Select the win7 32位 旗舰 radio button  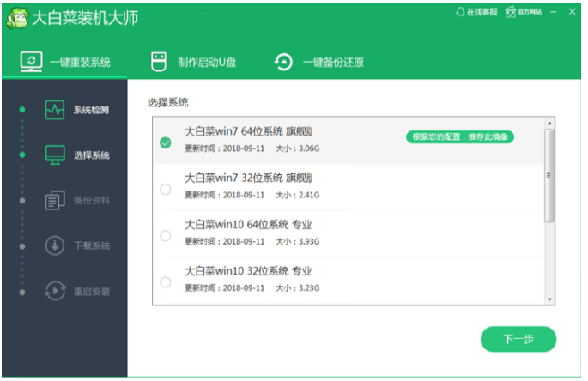click(166, 189)
